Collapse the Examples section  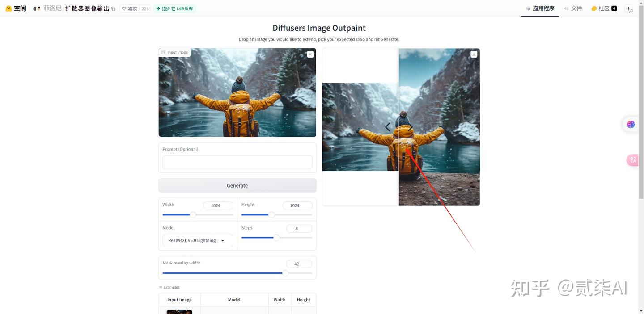[170, 287]
